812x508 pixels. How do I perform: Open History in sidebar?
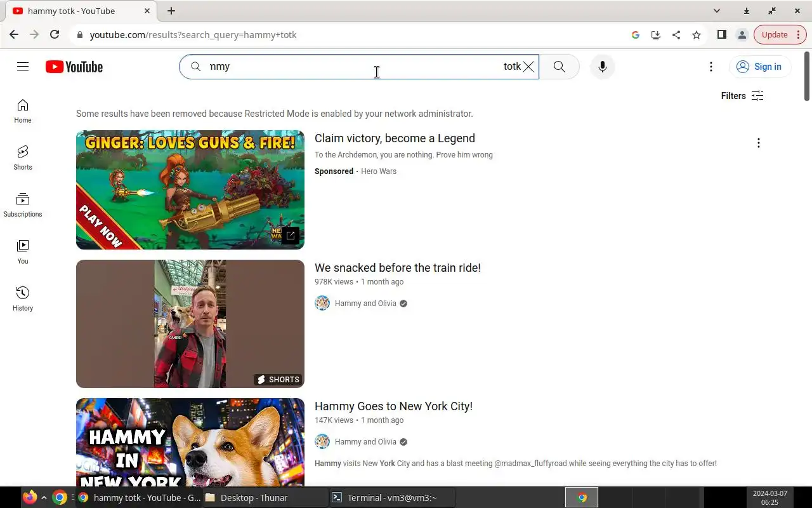(23, 298)
